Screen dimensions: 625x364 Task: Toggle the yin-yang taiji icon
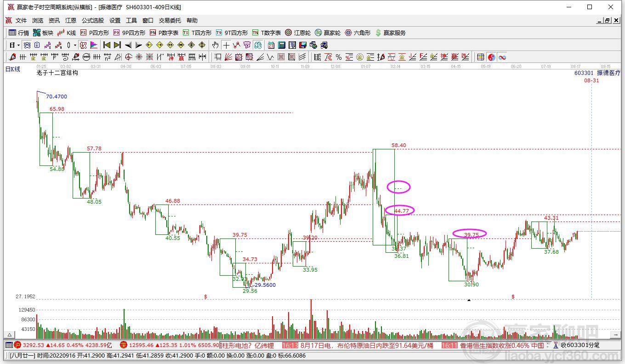click(x=492, y=57)
